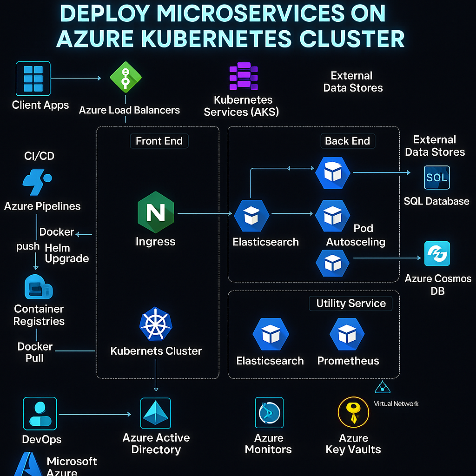This screenshot has width=476, height=476.
Task: Select the Utility Service label box
Action: (x=350, y=303)
